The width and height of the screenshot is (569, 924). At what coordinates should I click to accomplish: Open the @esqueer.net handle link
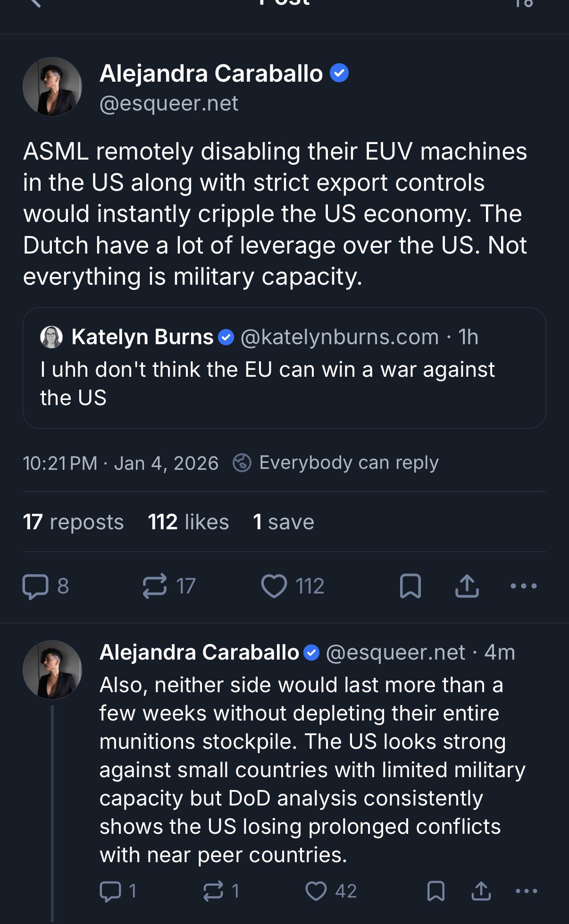point(169,103)
